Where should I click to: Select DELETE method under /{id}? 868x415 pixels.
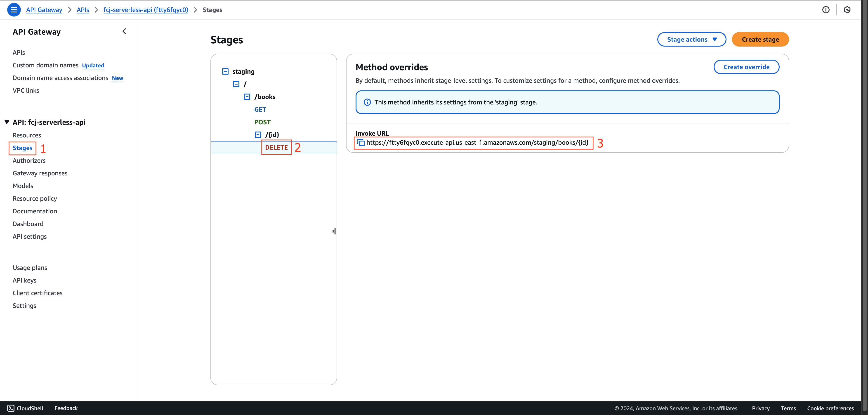276,147
